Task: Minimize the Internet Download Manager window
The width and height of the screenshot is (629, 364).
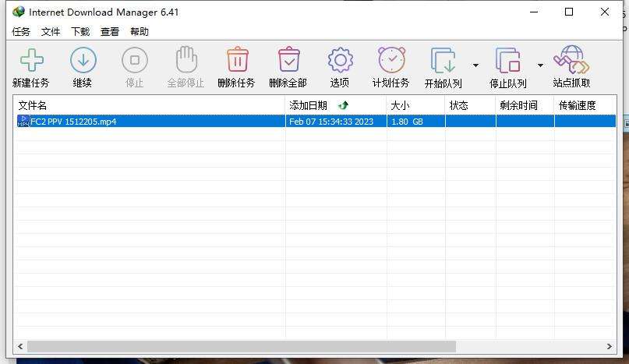Action: coord(534,12)
